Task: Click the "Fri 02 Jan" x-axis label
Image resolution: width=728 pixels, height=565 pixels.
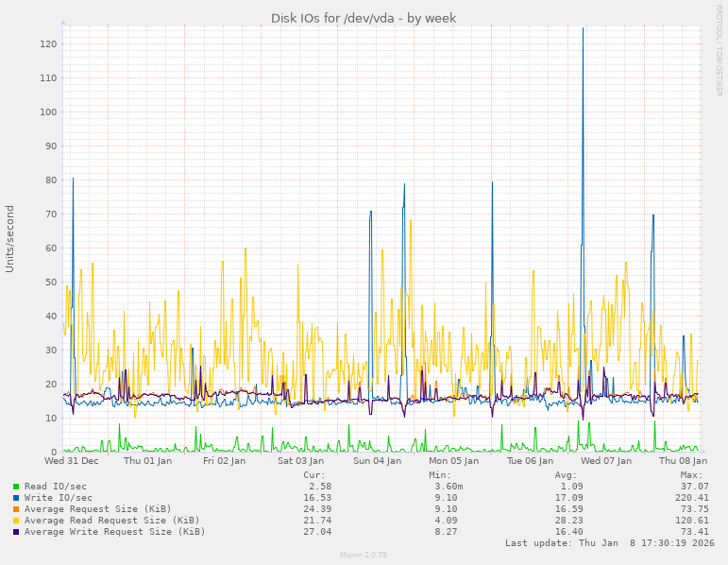Action: point(224,461)
